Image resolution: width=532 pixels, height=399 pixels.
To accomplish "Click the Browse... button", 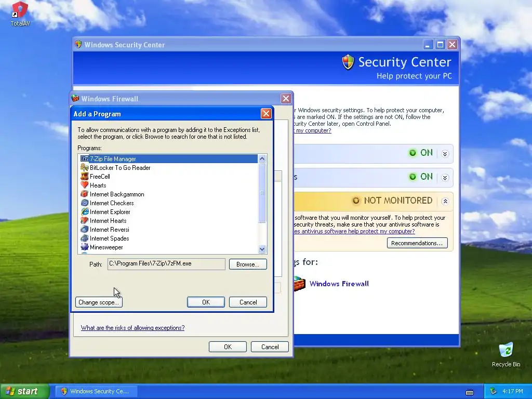I will pos(248,264).
